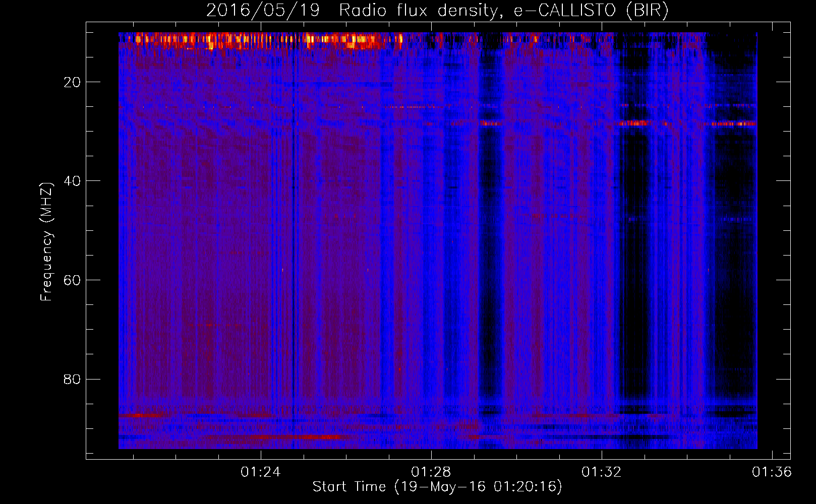Click the 01:36 time tick label
The height and width of the screenshot is (504, 816).
click(x=772, y=472)
